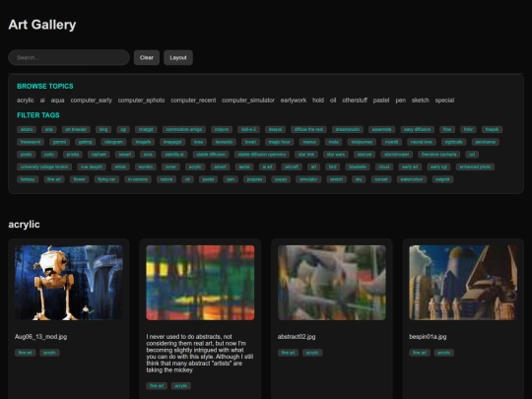Filter by the diffuse the rest tag

point(308,130)
